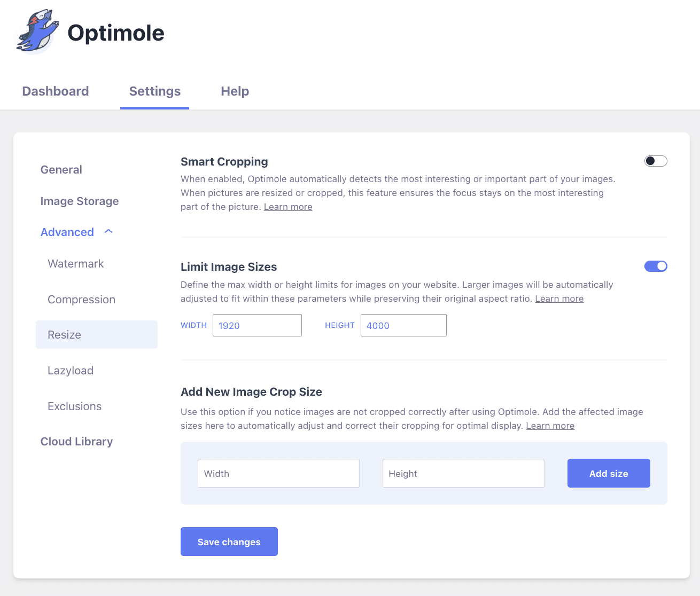This screenshot has width=700, height=596.
Task: Click the Save changes button
Action: (229, 542)
